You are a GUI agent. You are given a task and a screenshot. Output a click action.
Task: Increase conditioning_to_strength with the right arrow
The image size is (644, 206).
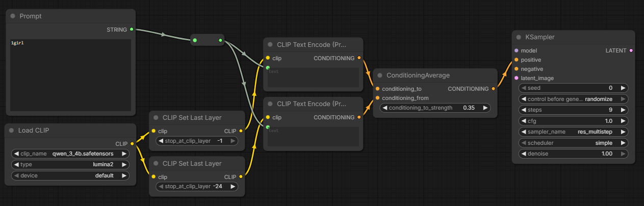[485, 108]
